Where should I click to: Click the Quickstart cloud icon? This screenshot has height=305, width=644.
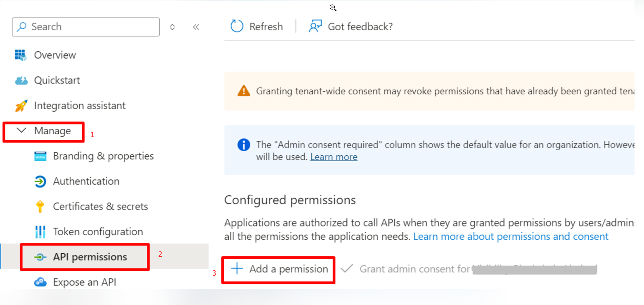21,81
